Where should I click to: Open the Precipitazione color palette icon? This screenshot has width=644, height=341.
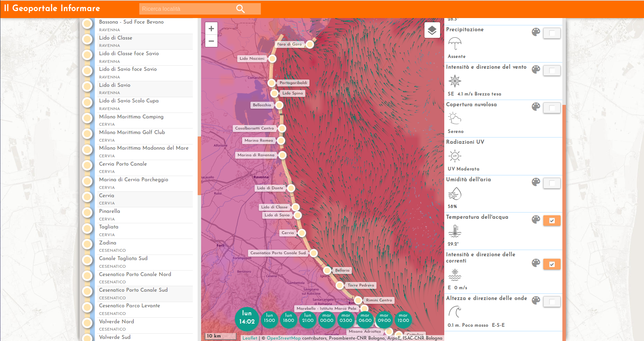coord(536,32)
